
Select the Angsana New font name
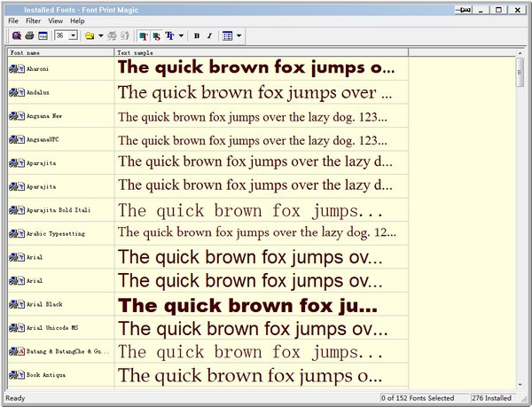pos(44,116)
